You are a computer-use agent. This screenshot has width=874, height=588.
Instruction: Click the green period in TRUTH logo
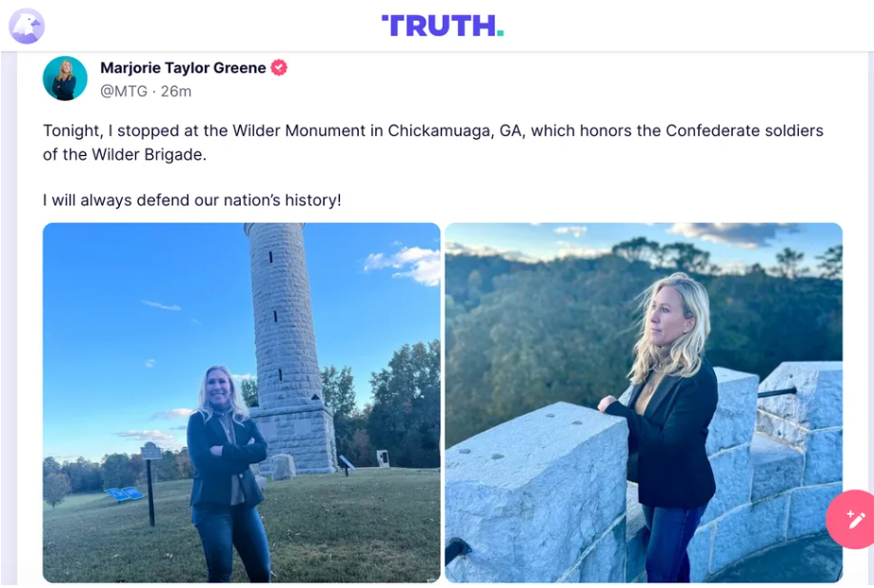pos(500,33)
